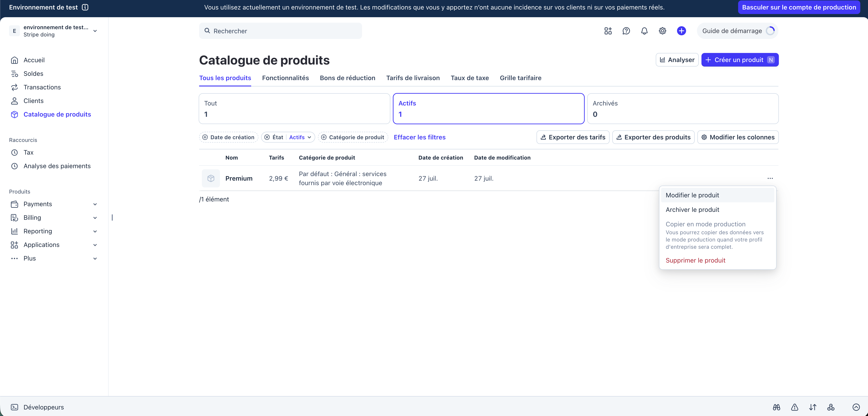Viewport: 868px width, 416px height.
Task: Expand the Reporting section chevron
Action: (x=95, y=231)
